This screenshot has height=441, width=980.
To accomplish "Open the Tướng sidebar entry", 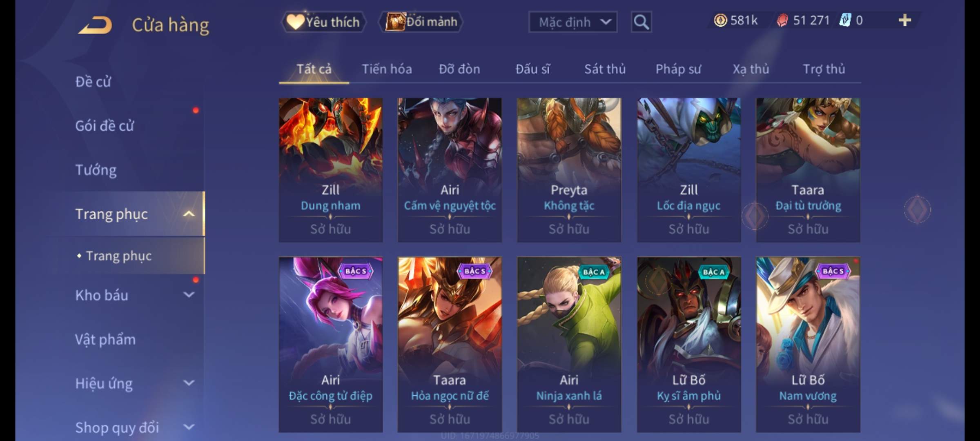I will point(96,170).
